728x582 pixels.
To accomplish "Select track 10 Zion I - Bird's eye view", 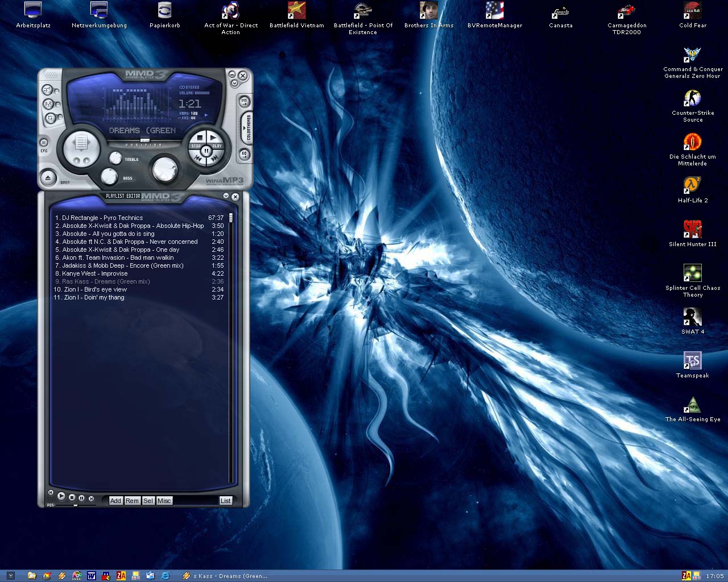I will [139, 289].
